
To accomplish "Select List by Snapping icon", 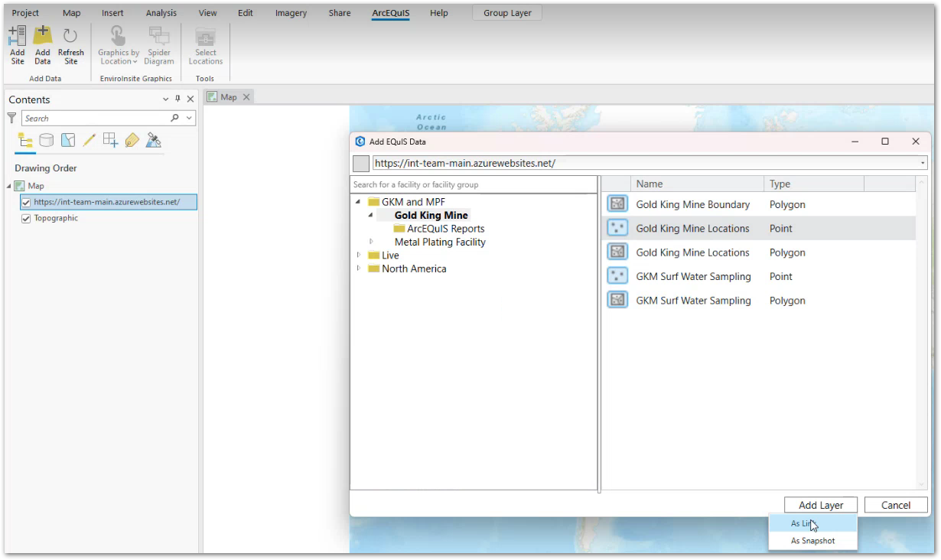I will coord(111,140).
